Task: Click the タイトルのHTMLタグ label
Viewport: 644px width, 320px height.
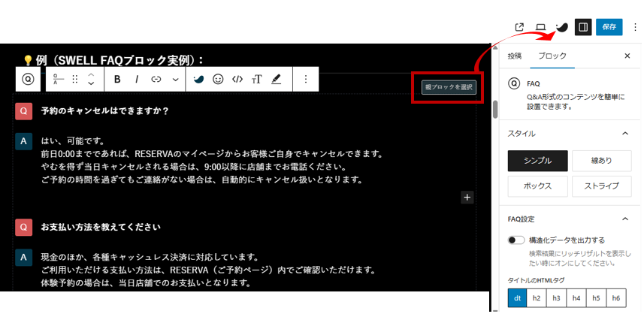Action: point(536,281)
